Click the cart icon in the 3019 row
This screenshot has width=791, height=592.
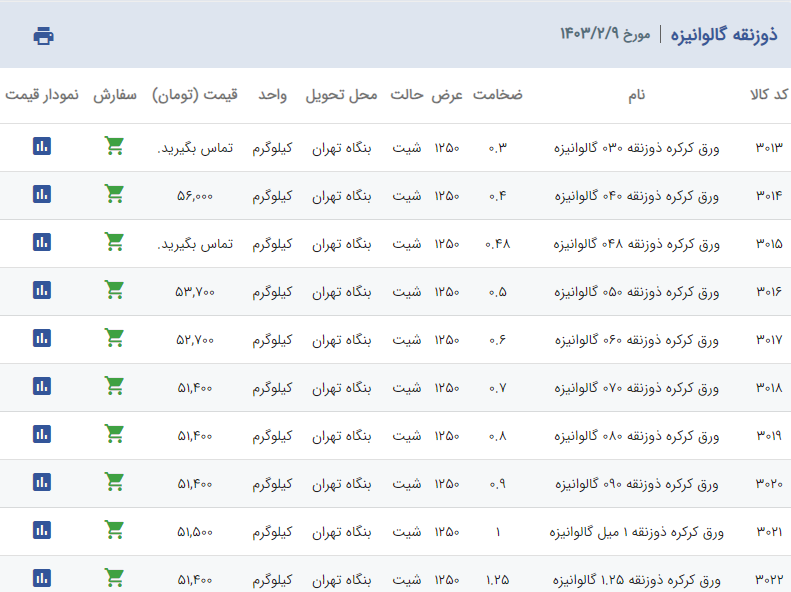(114, 434)
